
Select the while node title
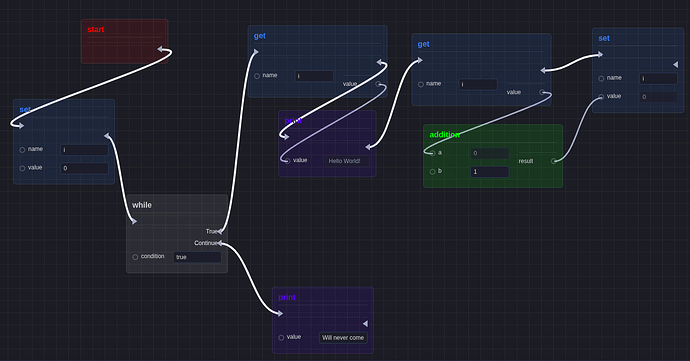coord(142,205)
